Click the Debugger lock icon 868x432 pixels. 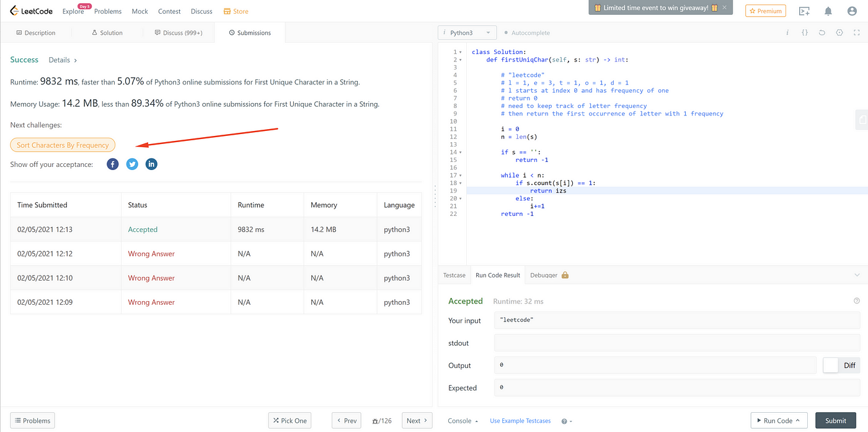click(x=565, y=275)
